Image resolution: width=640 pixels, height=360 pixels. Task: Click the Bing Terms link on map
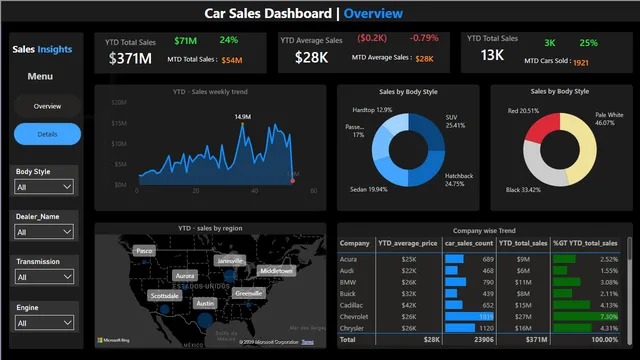pyautogui.click(x=307, y=342)
